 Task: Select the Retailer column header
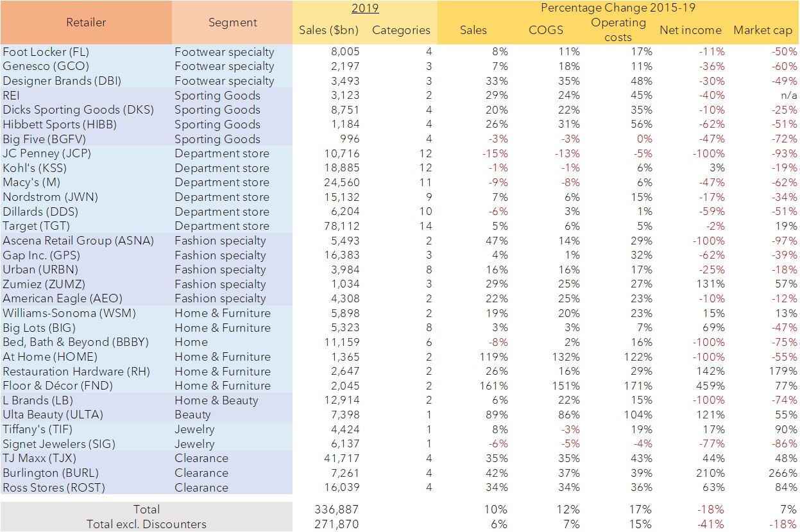86,22
